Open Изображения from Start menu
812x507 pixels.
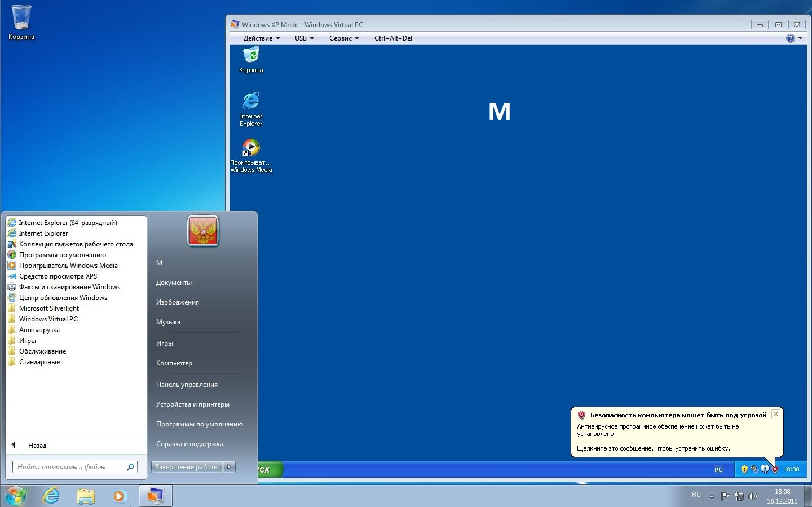178,302
